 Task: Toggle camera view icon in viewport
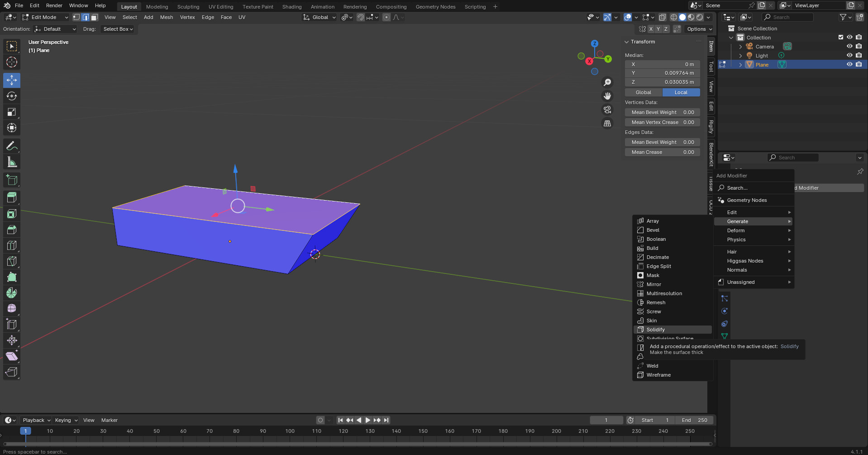[607, 110]
